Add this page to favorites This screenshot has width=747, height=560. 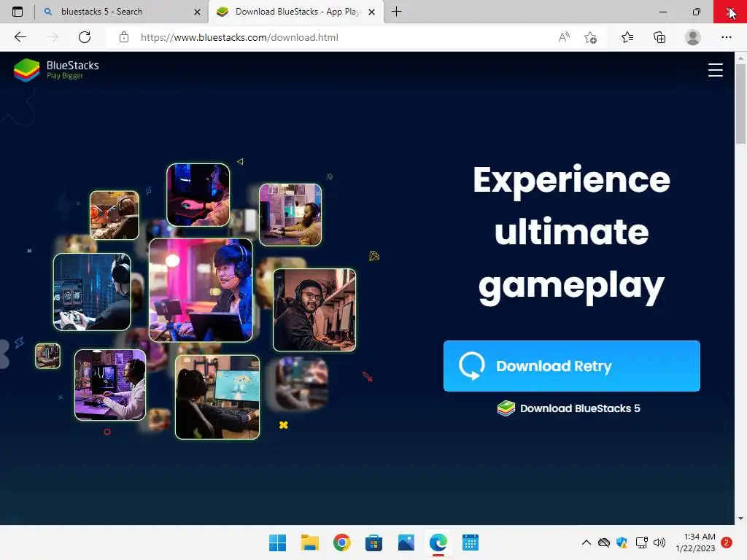point(590,37)
